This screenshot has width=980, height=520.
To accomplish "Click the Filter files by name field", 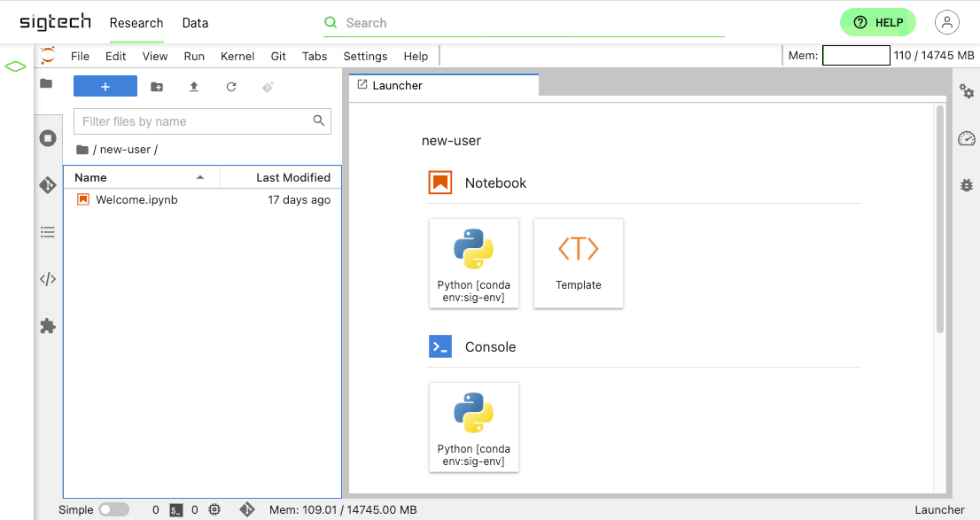I will point(203,121).
